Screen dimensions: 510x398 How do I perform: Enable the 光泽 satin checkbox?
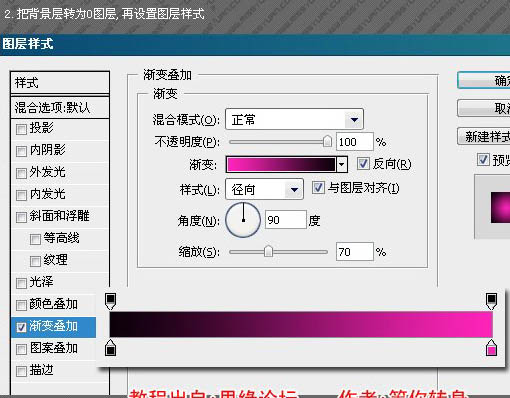(x=21, y=283)
